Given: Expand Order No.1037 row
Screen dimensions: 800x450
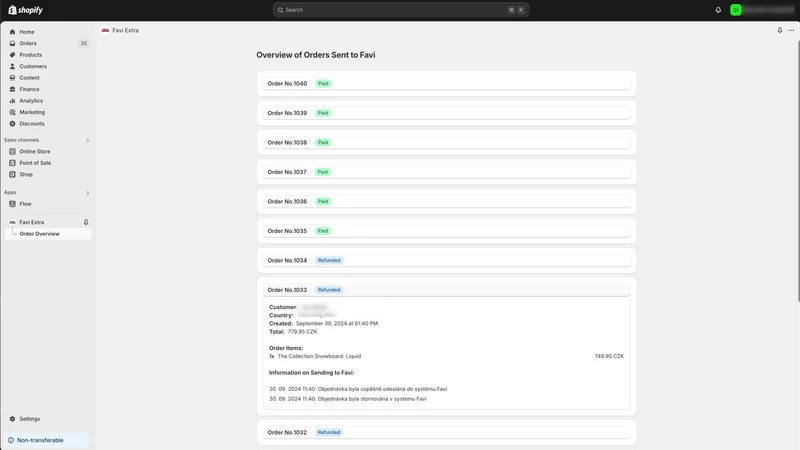Looking at the screenshot, I should pos(446,172).
